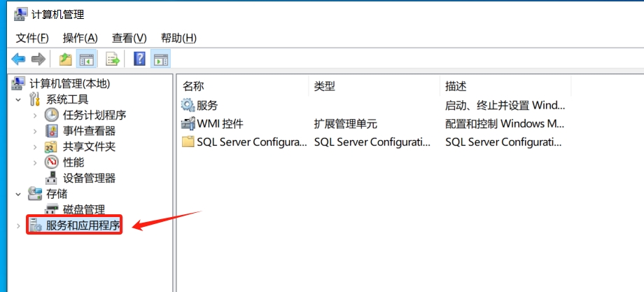This screenshot has width=644, height=292.
Task: Toggle the Show/Hide Action Pane icon
Action: [160, 59]
